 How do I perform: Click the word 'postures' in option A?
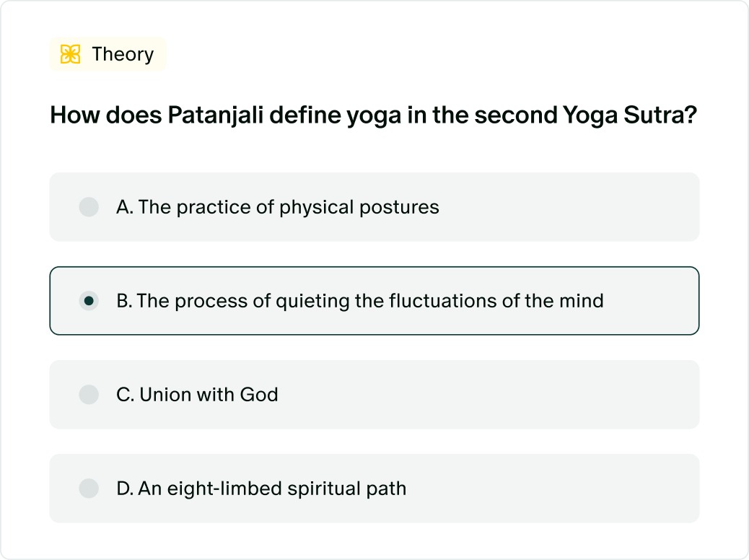click(x=399, y=208)
